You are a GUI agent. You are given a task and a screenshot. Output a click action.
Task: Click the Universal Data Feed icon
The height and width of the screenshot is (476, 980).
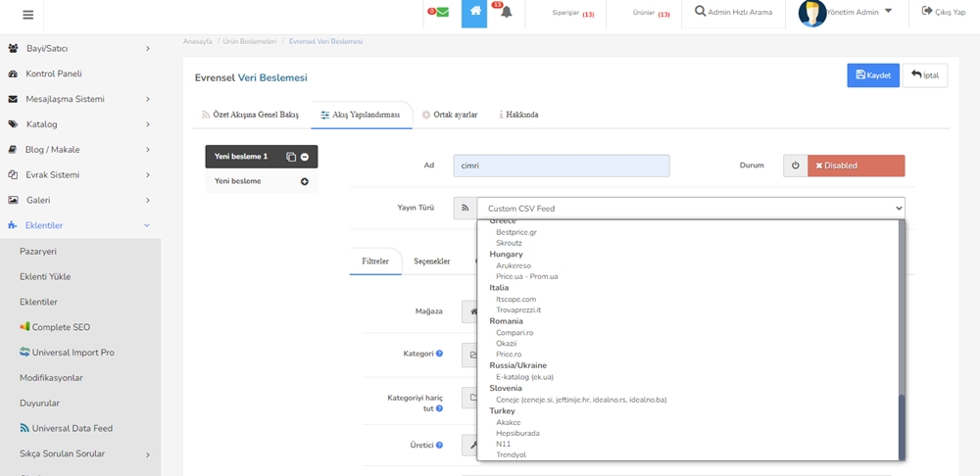[x=25, y=429]
